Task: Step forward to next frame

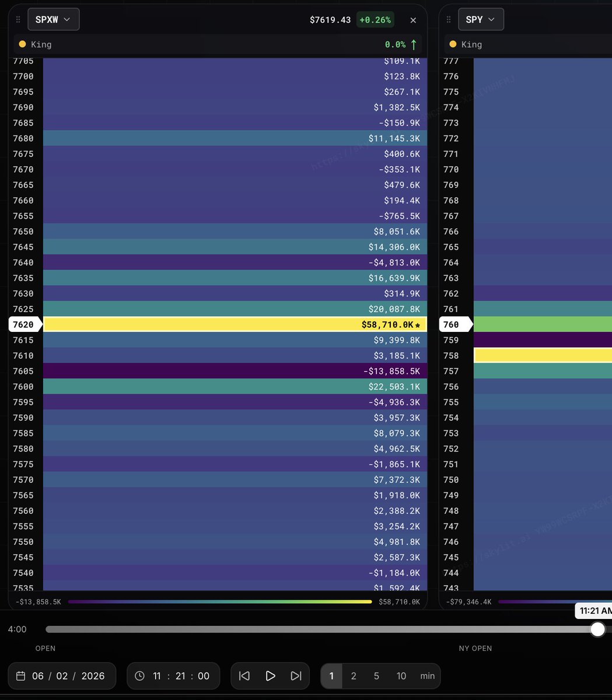Action: coord(296,675)
